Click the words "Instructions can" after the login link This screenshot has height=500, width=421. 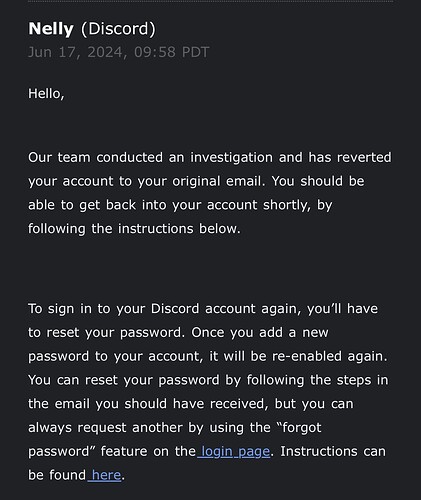point(333,452)
